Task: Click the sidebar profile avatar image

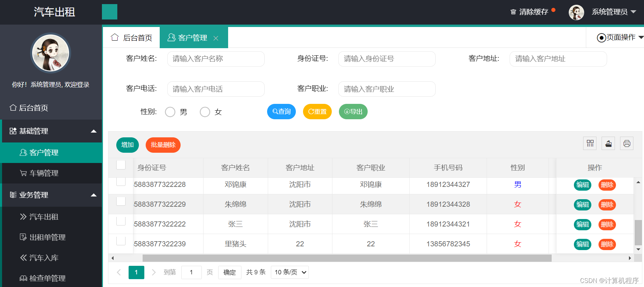Action: [x=51, y=53]
